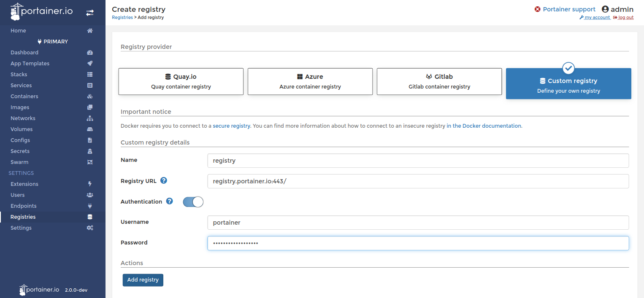Click the Images clone icon
This screenshot has width=644, height=298.
pos(89,107)
